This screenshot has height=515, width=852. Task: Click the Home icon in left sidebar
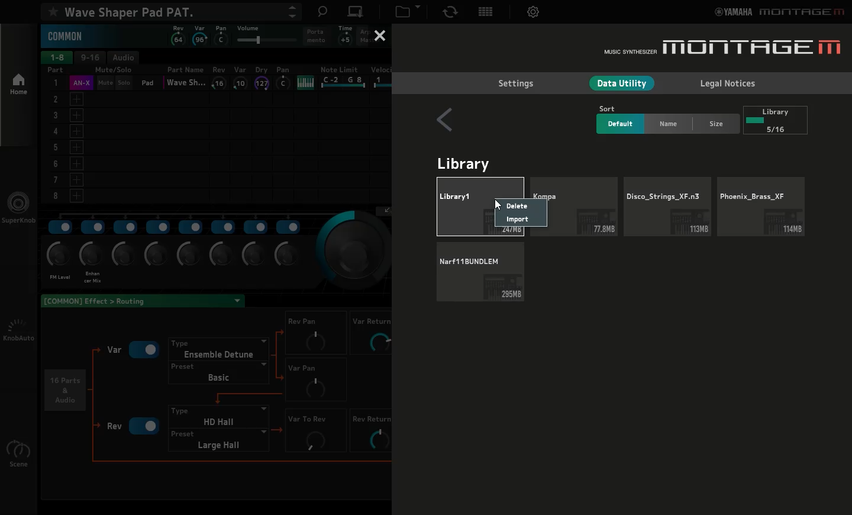(18, 84)
